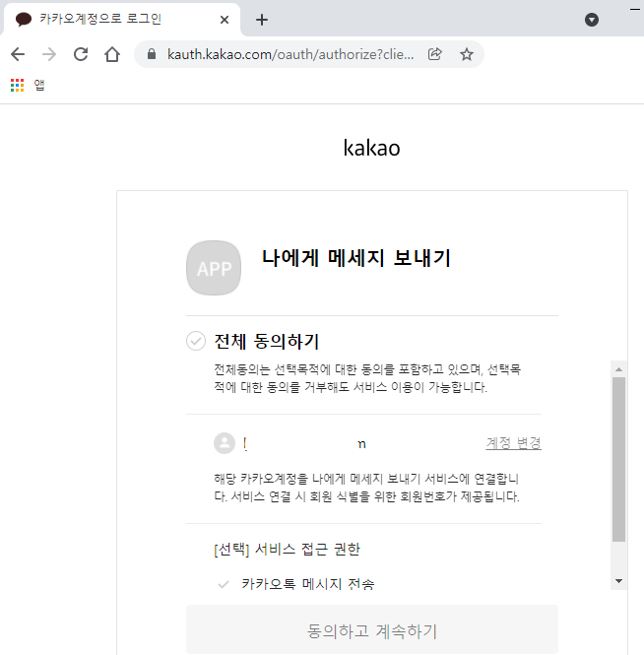Viewport: 644px width, 655px height.
Task: Click the consent scrollbar down arrow
Action: 619,581
